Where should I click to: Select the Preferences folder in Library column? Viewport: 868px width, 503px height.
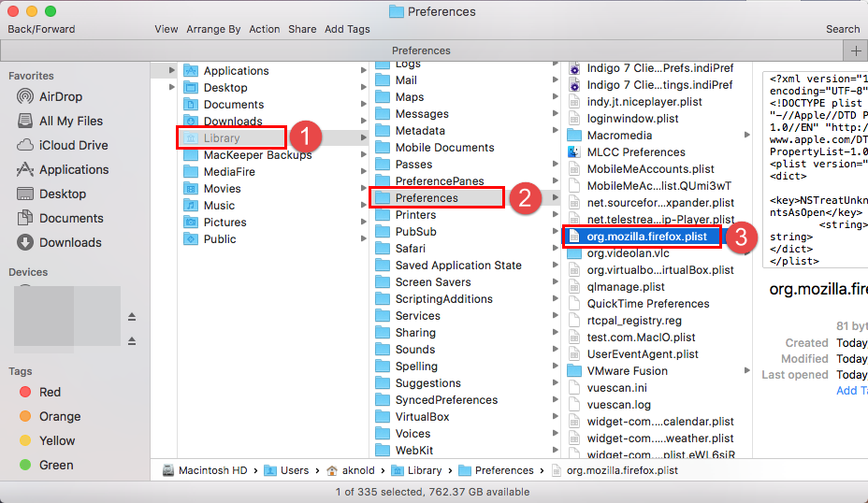click(x=427, y=198)
